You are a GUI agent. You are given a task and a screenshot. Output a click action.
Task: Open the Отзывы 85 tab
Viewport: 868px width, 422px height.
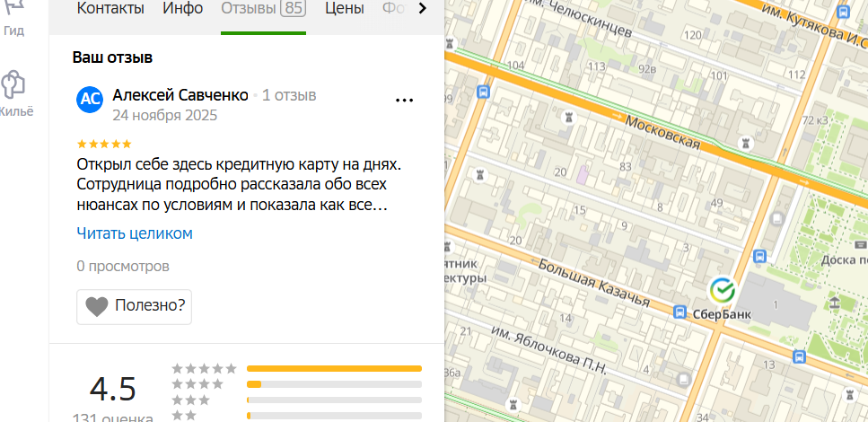tap(264, 9)
